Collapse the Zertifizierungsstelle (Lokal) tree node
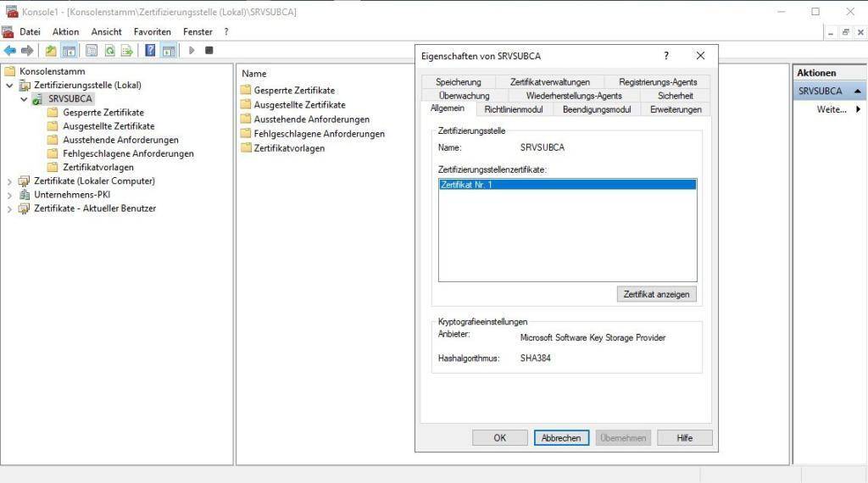The width and height of the screenshot is (868, 483). tap(9, 86)
